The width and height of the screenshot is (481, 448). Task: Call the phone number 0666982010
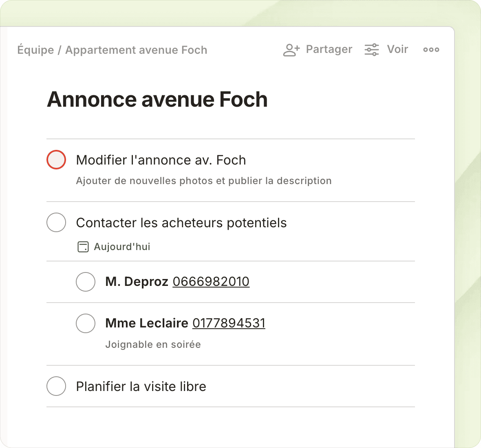[x=211, y=281]
